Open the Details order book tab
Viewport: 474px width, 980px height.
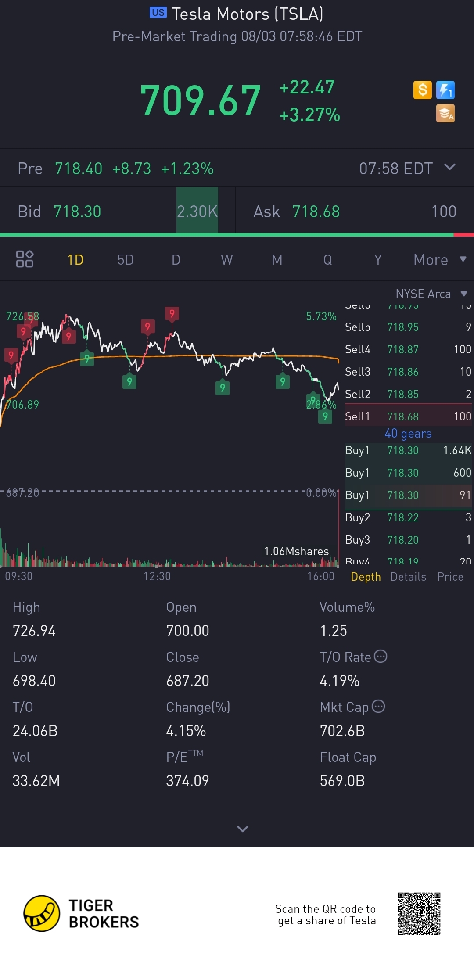(x=408, y=577)
